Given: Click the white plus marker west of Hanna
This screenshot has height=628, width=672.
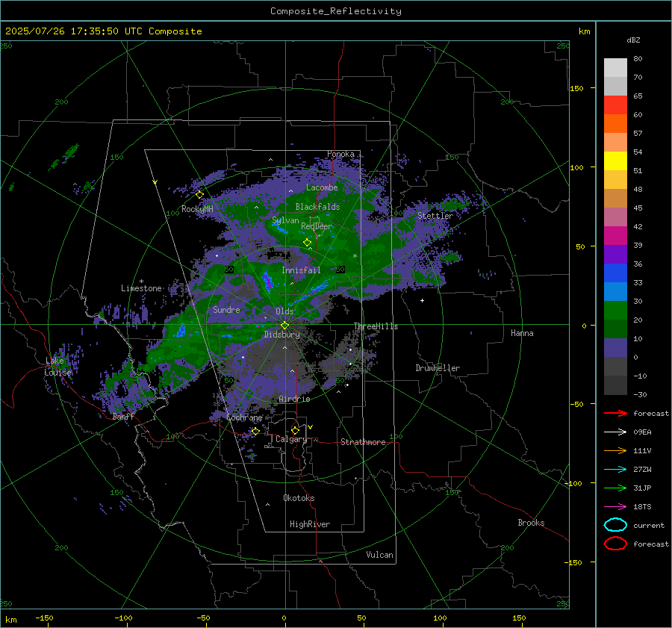Looking at the screenshot, I should pyautogui.click(x=422, y=300).
